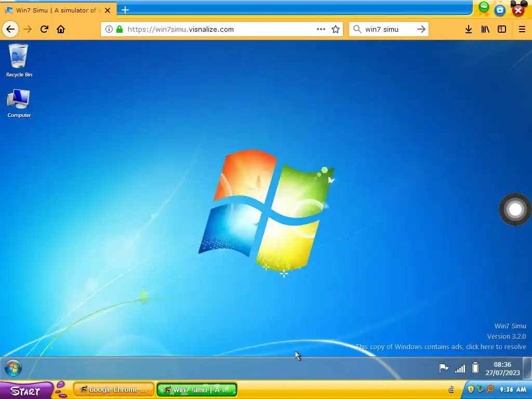Reload the page with the refresh icon

tap(44, 29)
